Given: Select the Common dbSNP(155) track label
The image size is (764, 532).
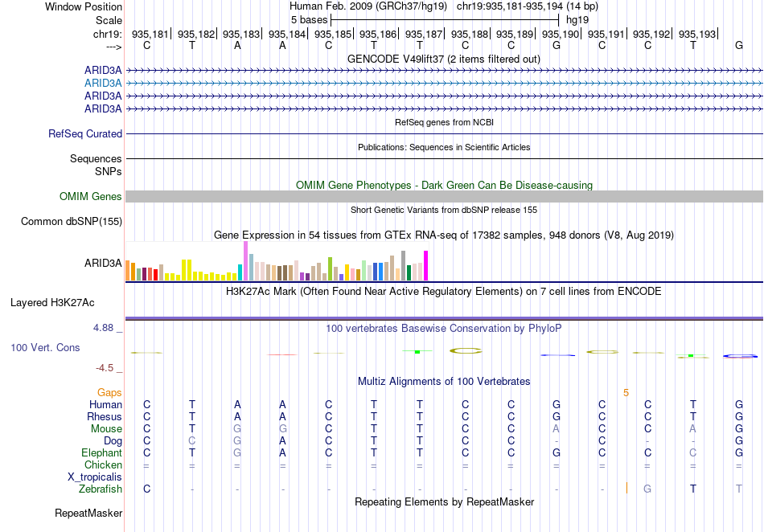Looking at the screenshot, I should [x=72, y=222].
